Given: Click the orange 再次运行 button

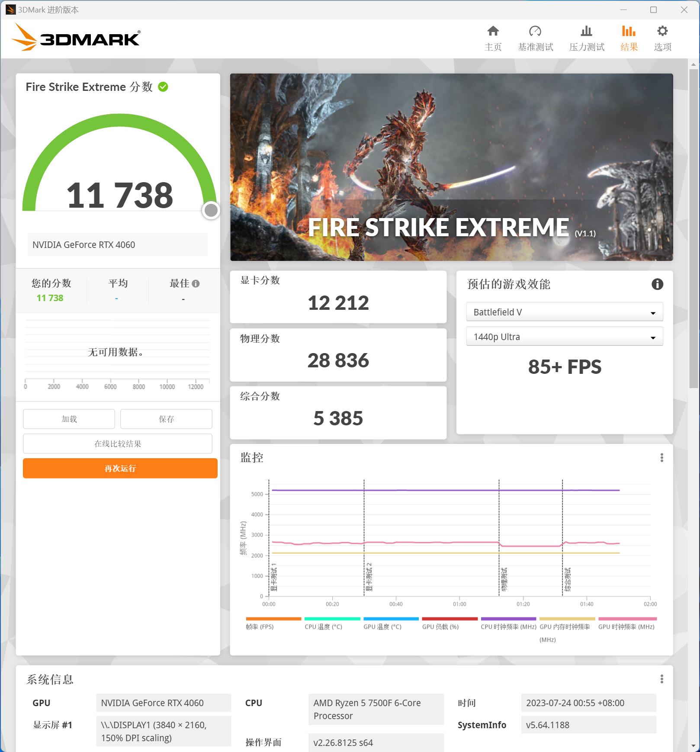Looking at the screenshot, I should (120, 468).
